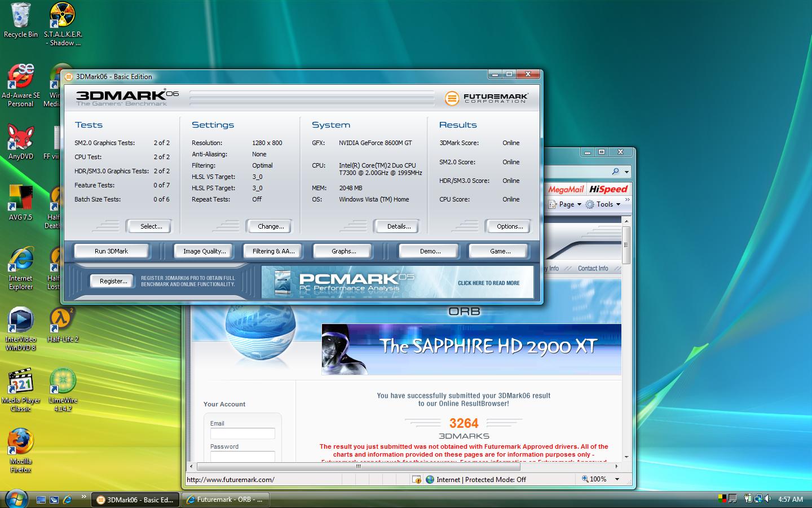Expand the browser toolbar overflow chevron
The image size is (812, 508).
pyautogui.click(x=628, y=200)
